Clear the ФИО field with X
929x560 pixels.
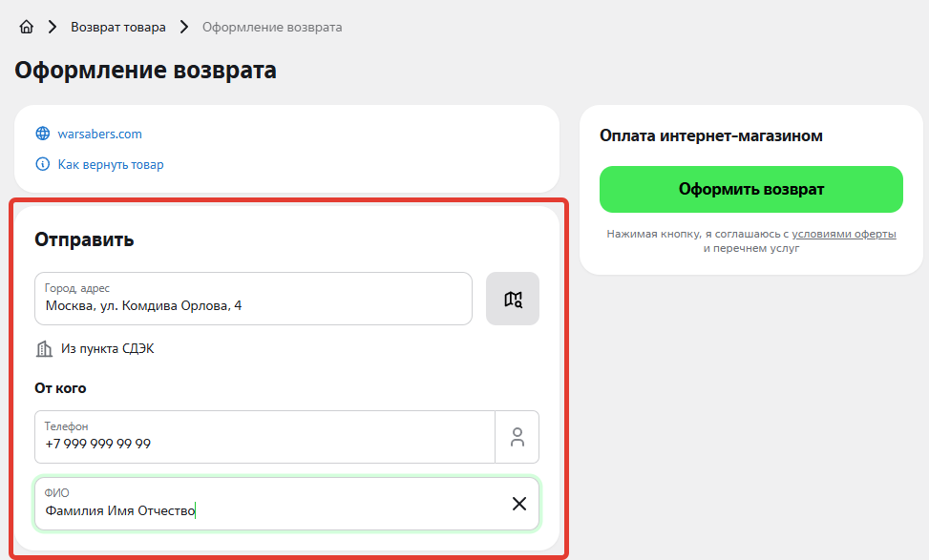click(518, 504)
